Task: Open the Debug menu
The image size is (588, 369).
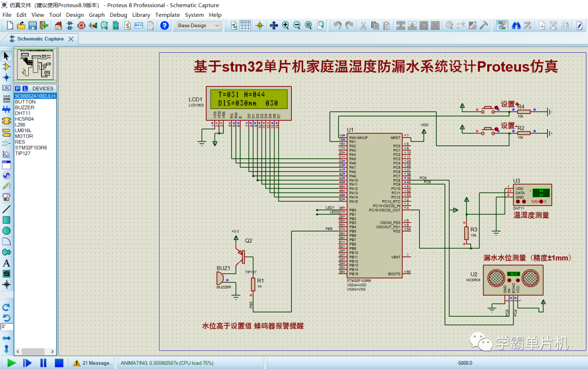Action: tap(118, 15)
